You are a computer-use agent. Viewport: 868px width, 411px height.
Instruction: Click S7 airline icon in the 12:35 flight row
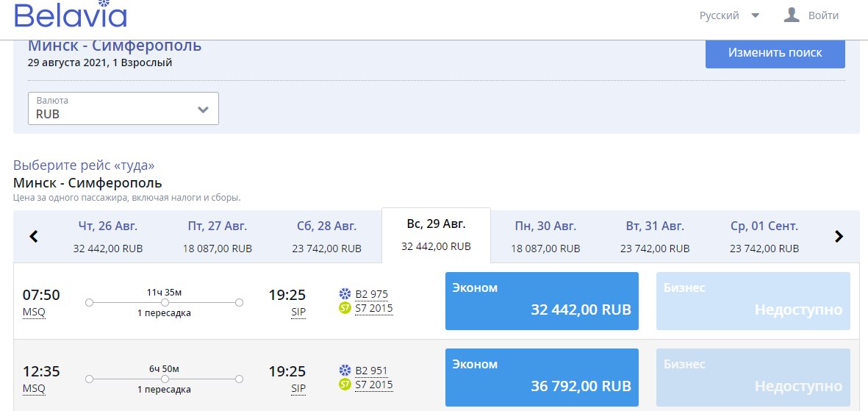[x=345, y=384]
